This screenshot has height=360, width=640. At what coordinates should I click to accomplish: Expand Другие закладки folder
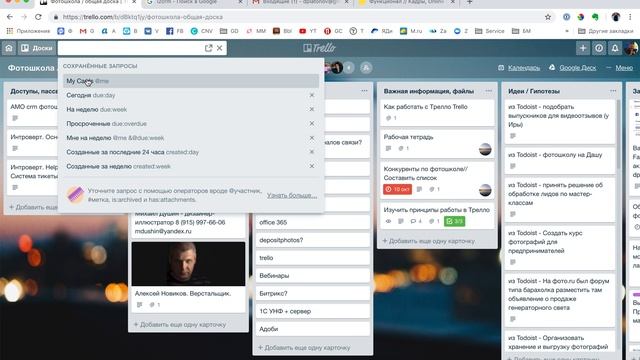coord(606,31)
